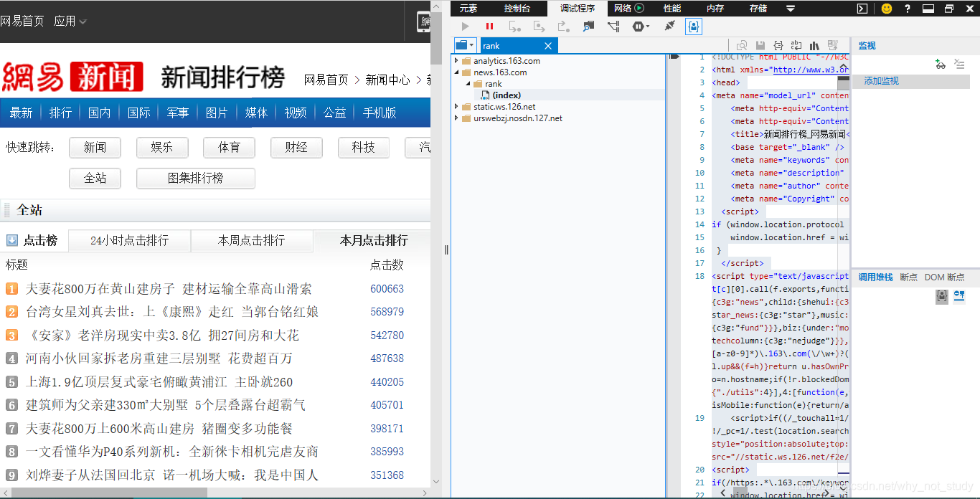This screenshot has width=980, height=499.
Task: Click the save file disk icon
Action: pos(760,45)
